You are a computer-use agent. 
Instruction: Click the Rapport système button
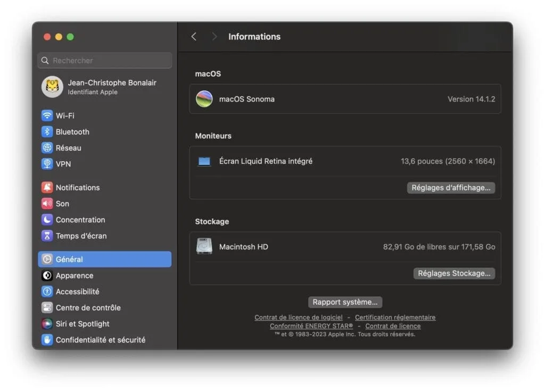coord(345,302)
